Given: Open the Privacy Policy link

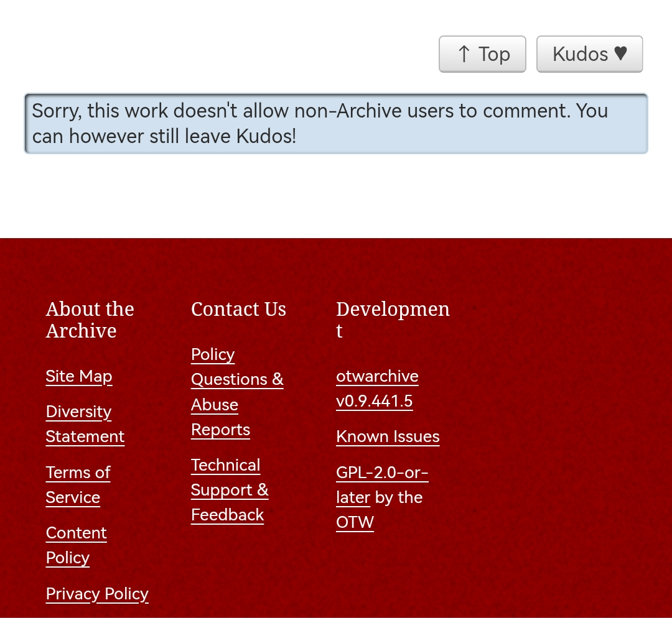Looking at the screenshot, I should (97, 594).
